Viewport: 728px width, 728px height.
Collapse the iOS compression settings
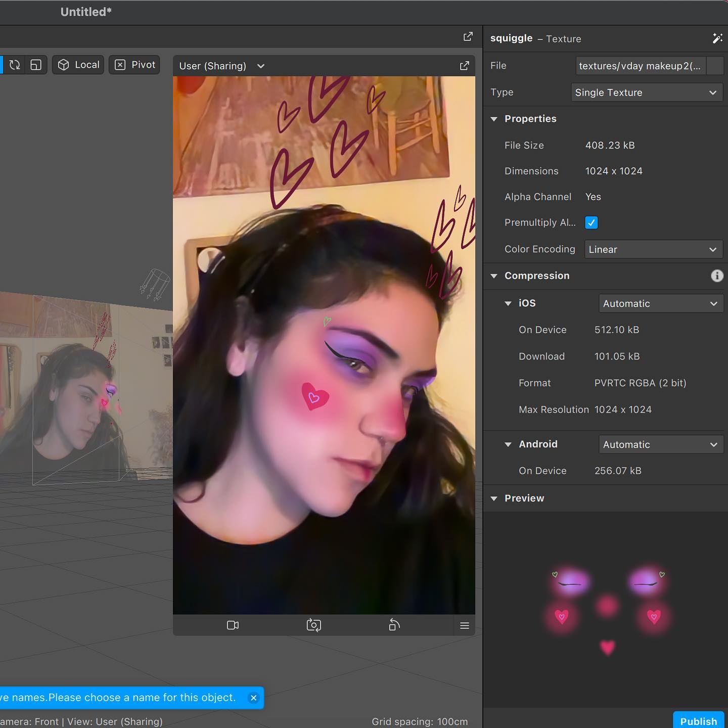click(x=508, y=303)
